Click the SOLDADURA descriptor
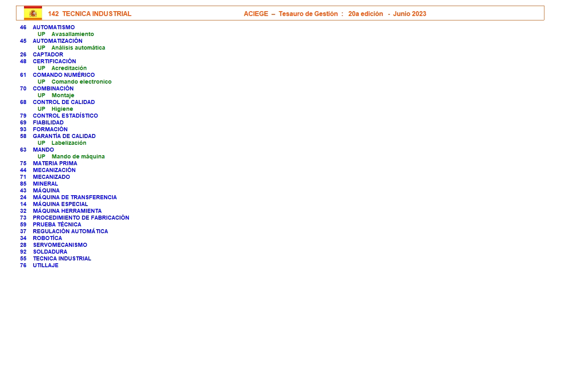 pos(50,252)
